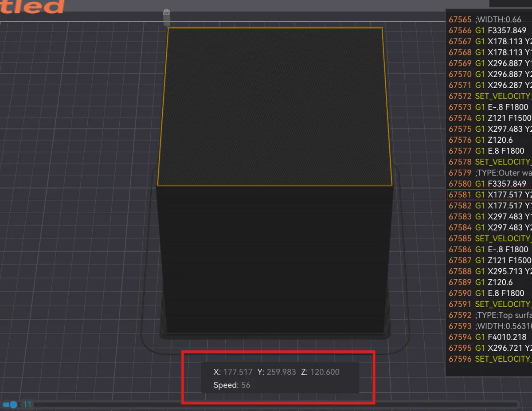
Task: Select line 67587 G1 Z121 F1500
Action: [x=489, y=260]
